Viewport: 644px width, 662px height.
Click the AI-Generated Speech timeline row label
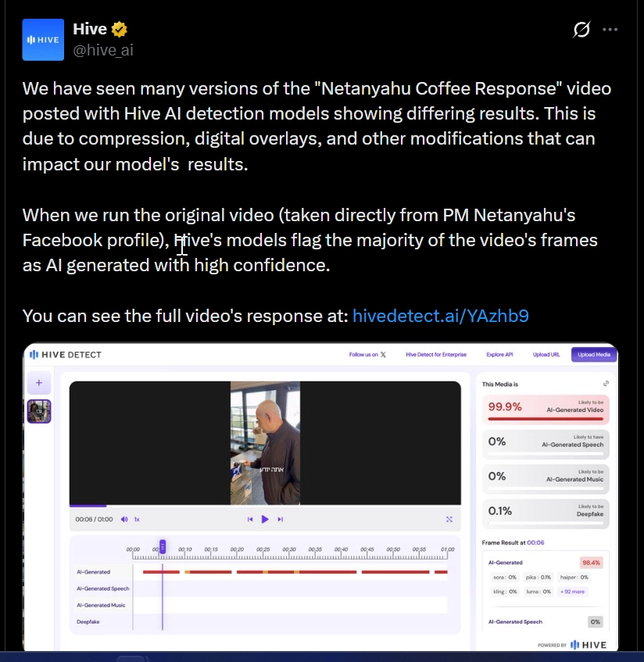[102, 589]
